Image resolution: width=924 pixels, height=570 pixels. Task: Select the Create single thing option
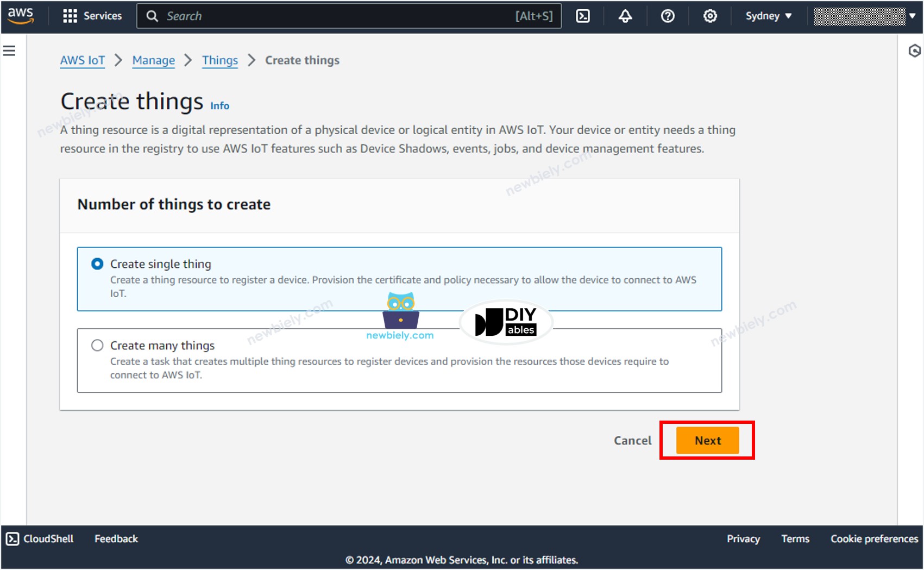[x=97, y=264]
